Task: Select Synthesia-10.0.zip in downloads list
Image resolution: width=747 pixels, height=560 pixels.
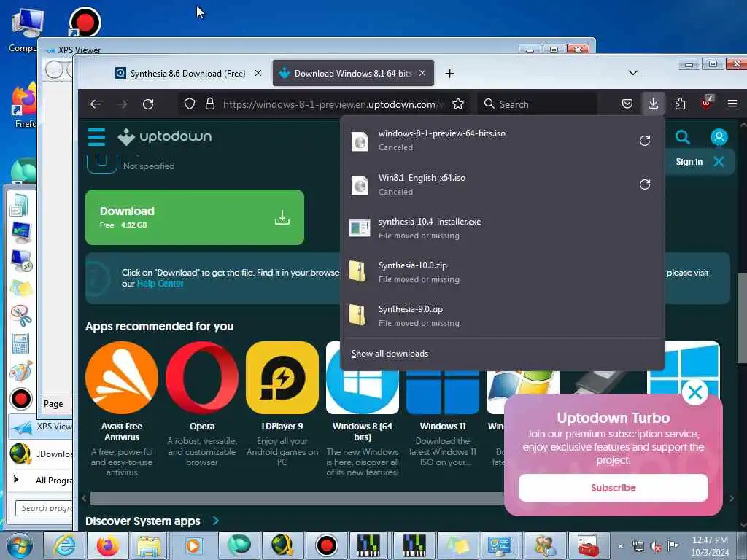Action: tap(503, 272)
